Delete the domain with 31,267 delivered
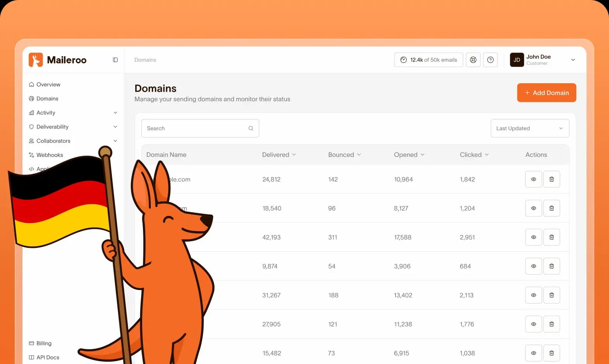Viewport: 609px width, 364px height. (551, 295)
